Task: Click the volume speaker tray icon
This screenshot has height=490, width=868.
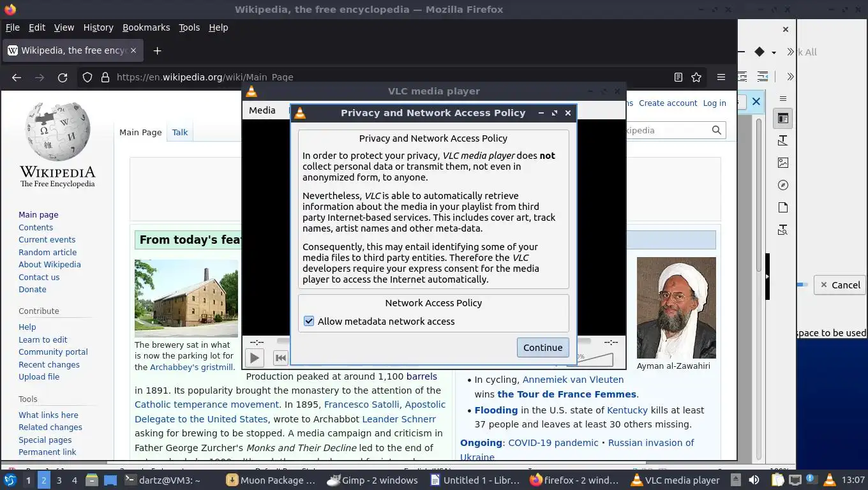Action: click(x=754, y=480)
